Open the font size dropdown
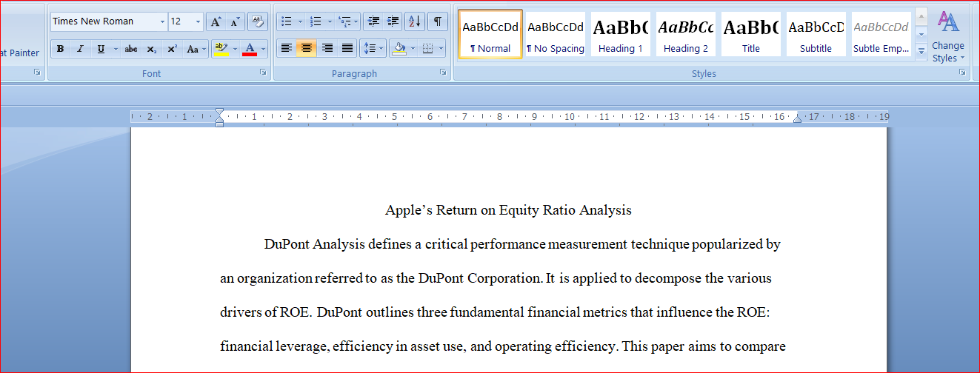 (x=198, y=21)
